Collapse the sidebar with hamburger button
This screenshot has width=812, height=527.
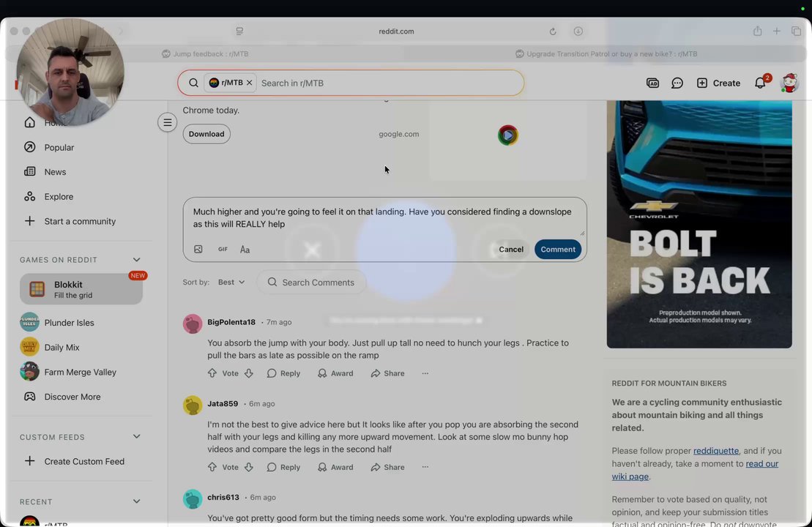click(x=167, y=123)
